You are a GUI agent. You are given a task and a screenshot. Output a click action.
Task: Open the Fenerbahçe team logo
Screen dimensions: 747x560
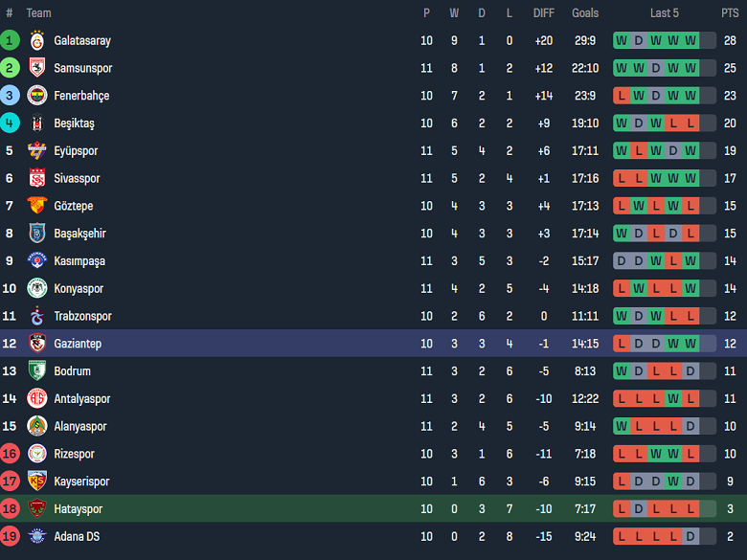[37, 96]
